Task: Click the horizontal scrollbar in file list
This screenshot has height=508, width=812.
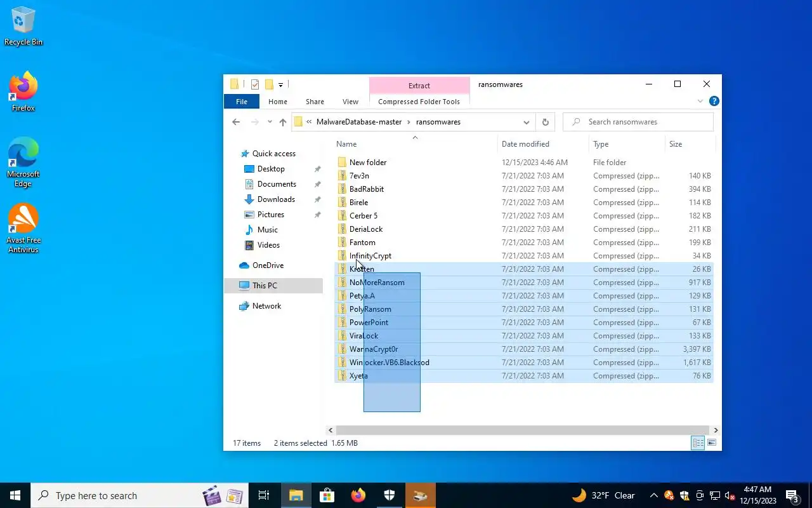Action: coord(522,430)
